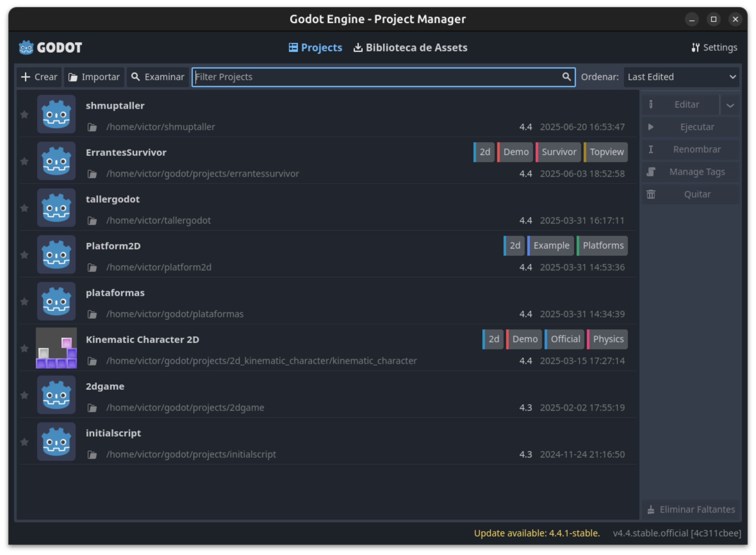Open folder icon for Platform2D project path
Screen dimensions: 756x555
[x=92, y=268]
